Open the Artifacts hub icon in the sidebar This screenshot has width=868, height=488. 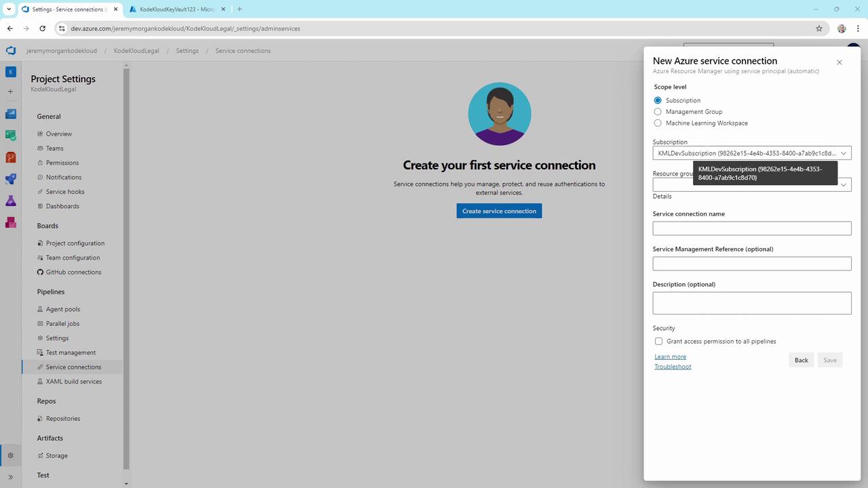[x=10, y=222]
